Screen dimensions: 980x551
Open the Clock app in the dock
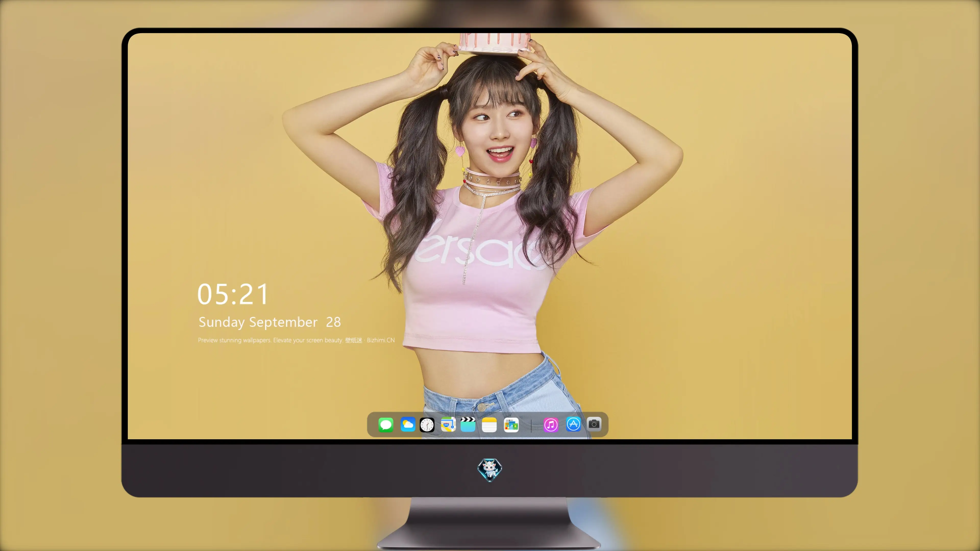pyautogui.click(x=427, y=425)
